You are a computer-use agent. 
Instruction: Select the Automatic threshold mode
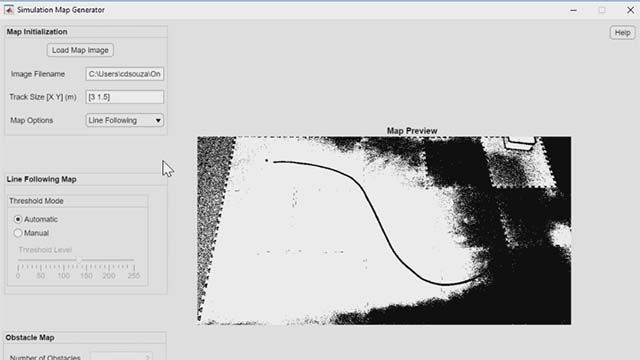(x=18, y=219)
